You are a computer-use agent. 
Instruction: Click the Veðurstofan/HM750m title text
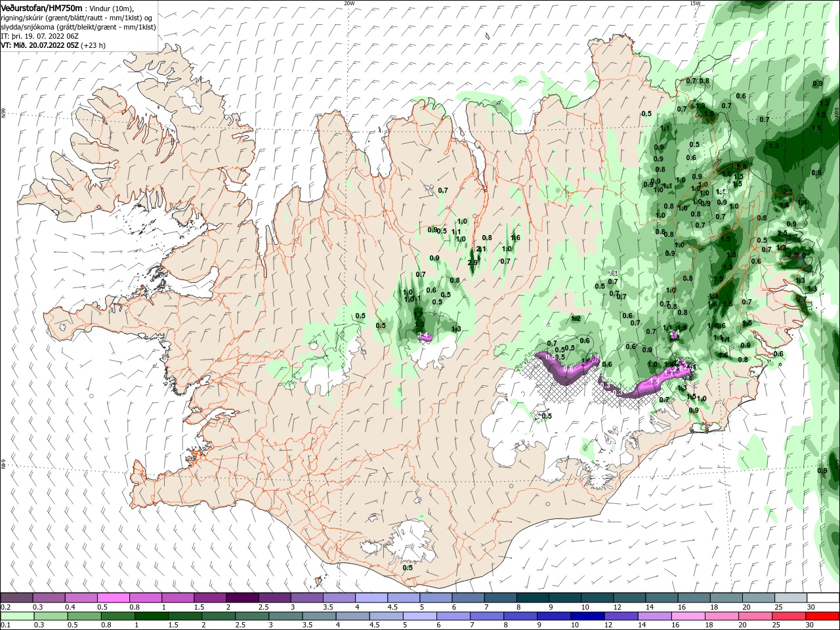pos(41,7)
